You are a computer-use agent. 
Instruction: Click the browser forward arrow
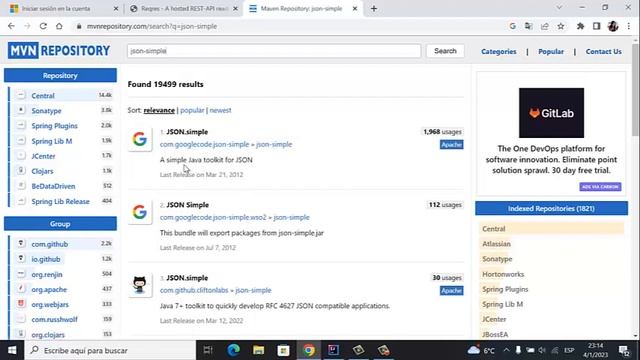point(27,26)
